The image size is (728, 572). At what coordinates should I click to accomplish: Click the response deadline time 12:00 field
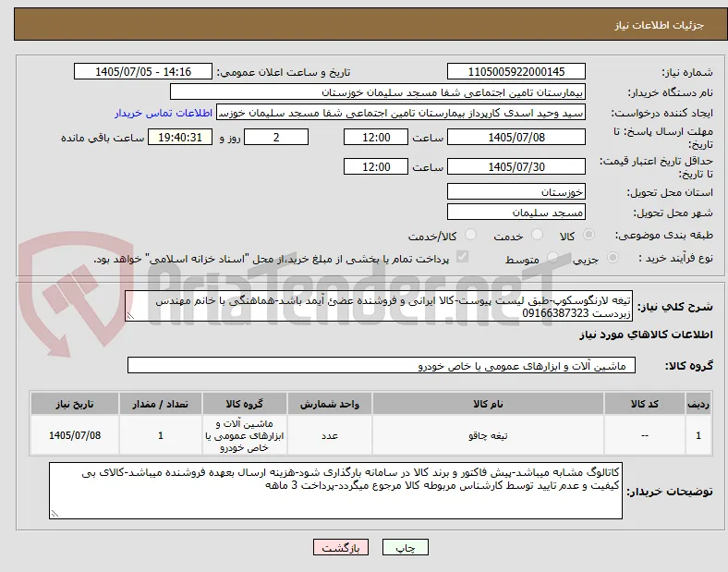[x=376, y=138]
